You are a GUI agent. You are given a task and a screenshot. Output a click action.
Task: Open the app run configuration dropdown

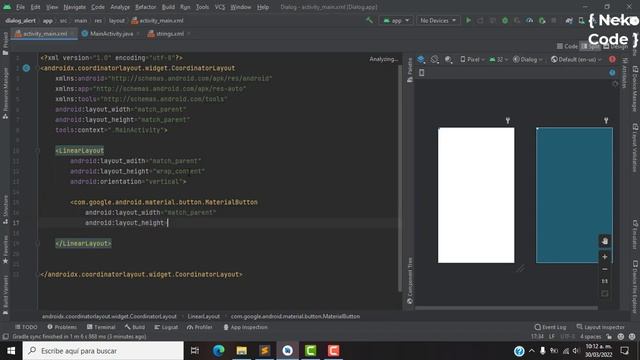click(396, 20)
